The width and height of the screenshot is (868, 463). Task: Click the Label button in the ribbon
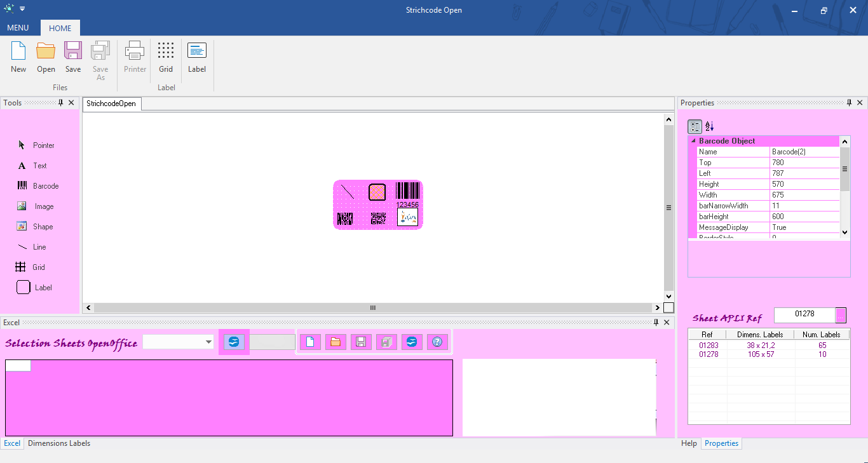(x=197, y=58)
